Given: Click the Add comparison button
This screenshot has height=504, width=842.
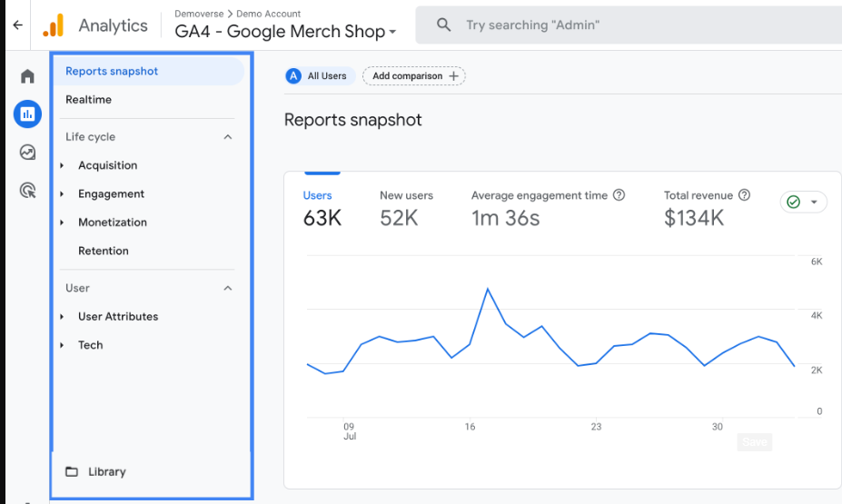Looking at the screenshot, I should 414,76.
